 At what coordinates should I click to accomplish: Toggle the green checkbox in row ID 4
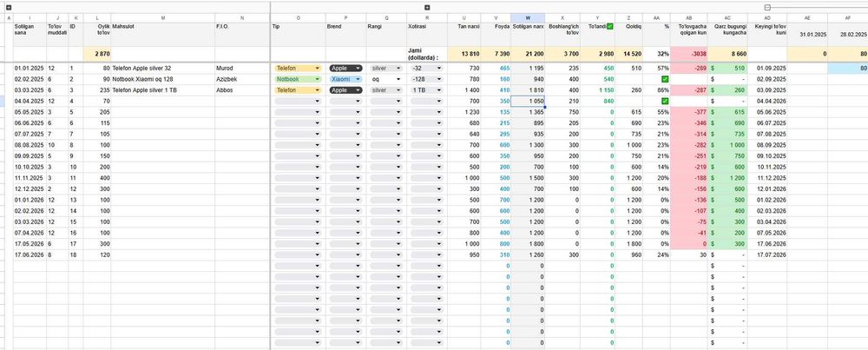pyautogui.click(x=665, y=102)
